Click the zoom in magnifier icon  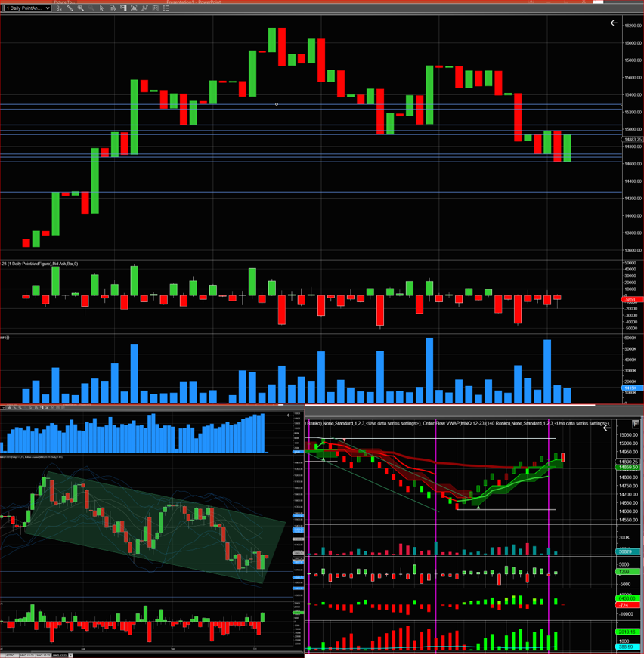(81, 8)
